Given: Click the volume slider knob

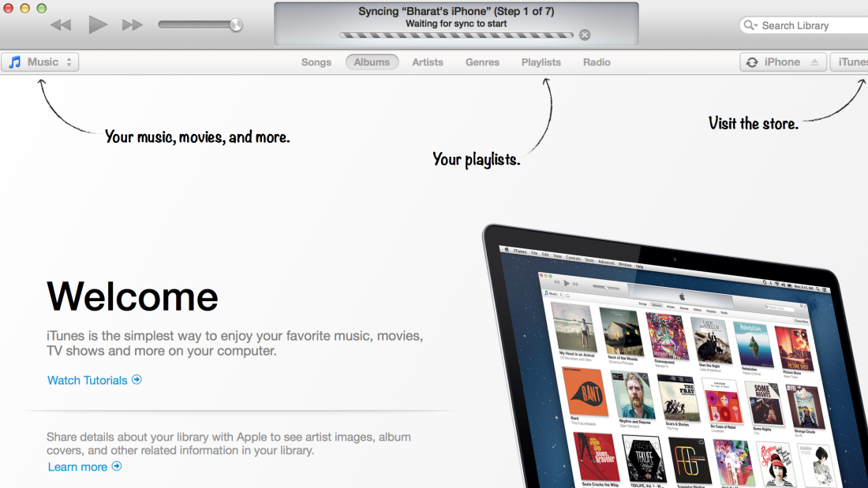Looking at the screenshot, I should tap(235, 25).
